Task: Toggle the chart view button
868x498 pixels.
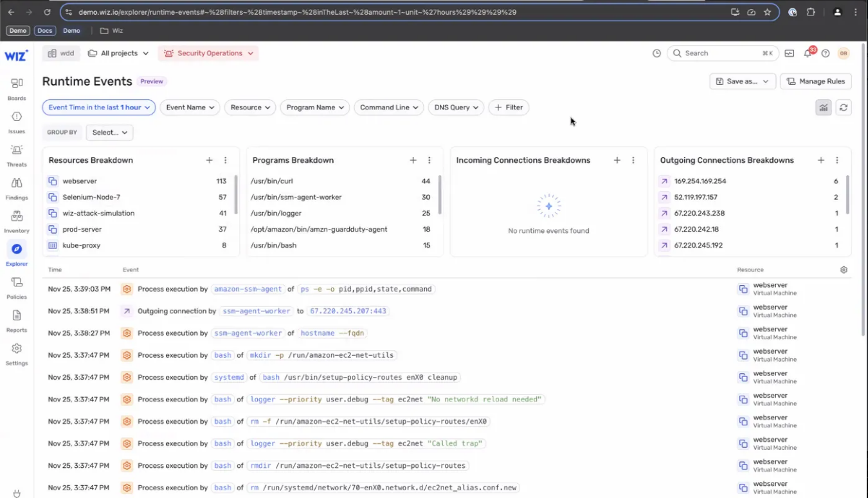Action: 823,107
